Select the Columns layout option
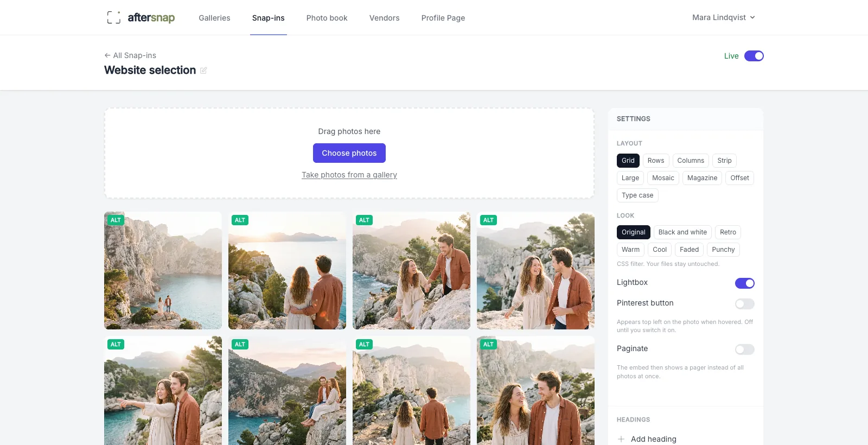 point(691,161)
